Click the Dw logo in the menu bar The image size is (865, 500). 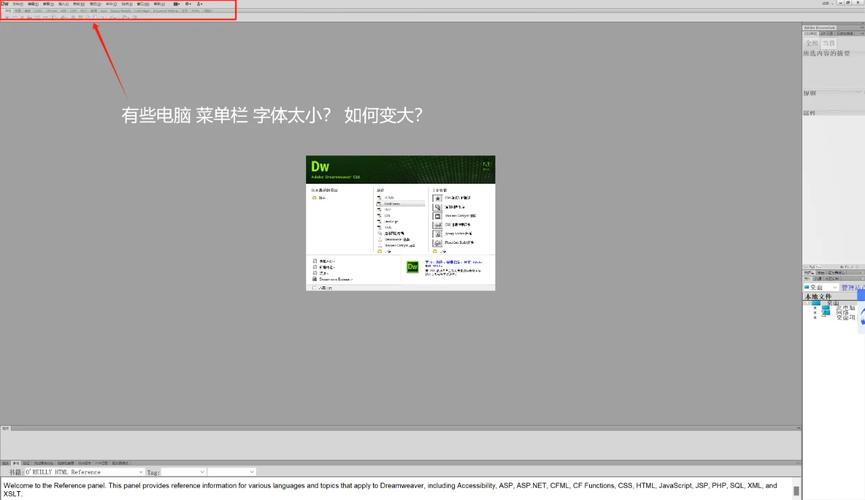pyautogui.click(x=4, y=4)
